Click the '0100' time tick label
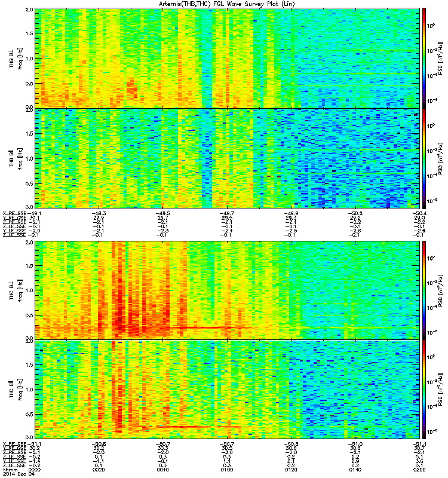Image resolution: width=448 pixels, height=478 pixels. (228, 470)
